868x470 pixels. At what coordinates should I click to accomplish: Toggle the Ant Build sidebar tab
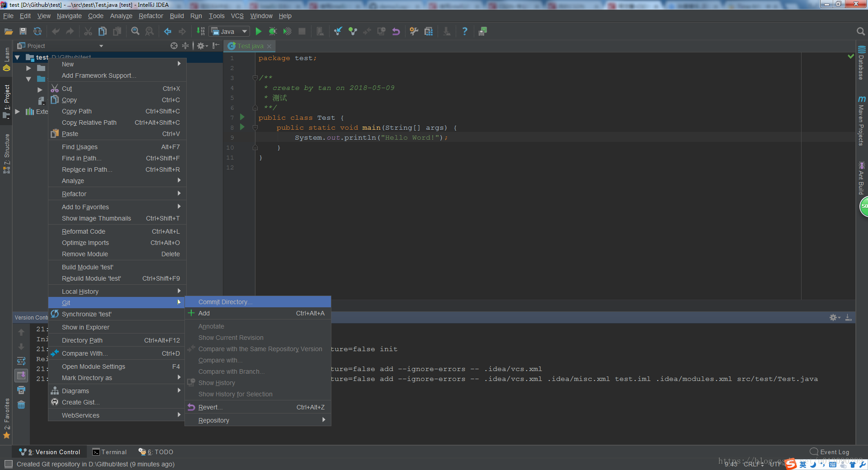click(862, 179)
